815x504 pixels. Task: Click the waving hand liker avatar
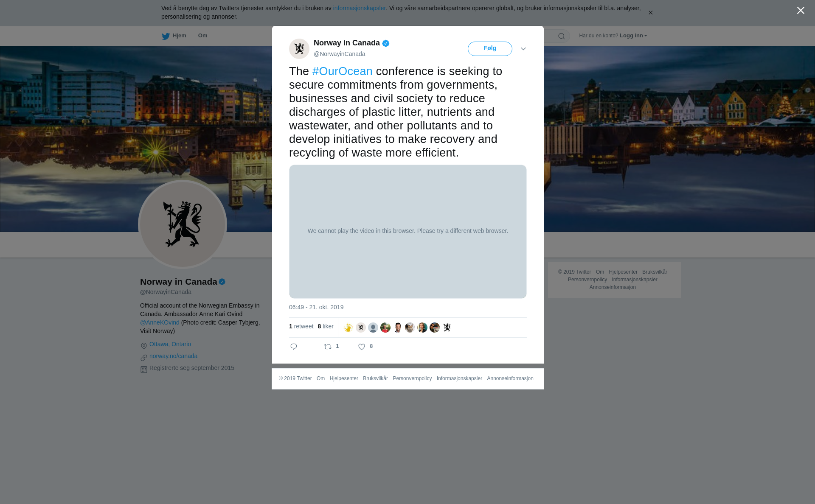point(348,328)
